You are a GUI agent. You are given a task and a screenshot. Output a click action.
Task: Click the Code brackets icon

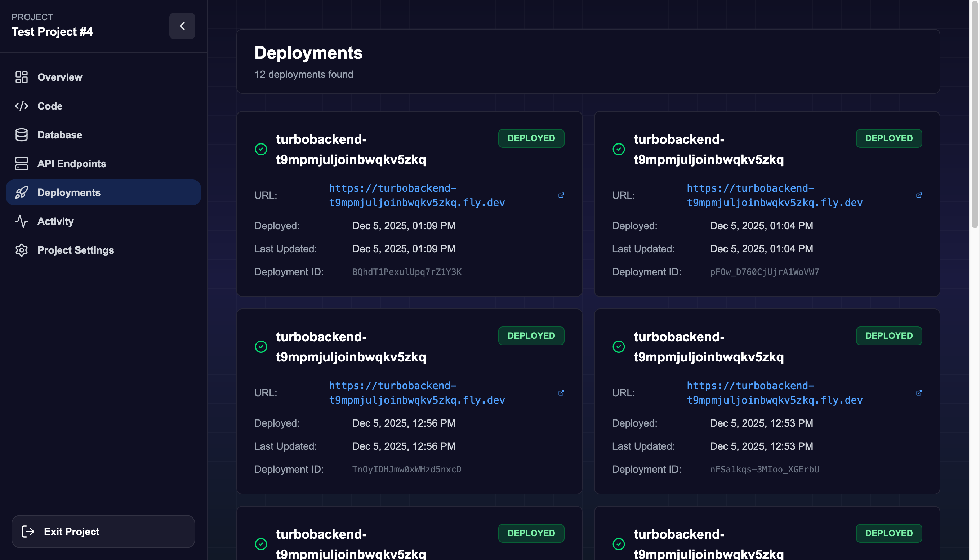point(22,106)
